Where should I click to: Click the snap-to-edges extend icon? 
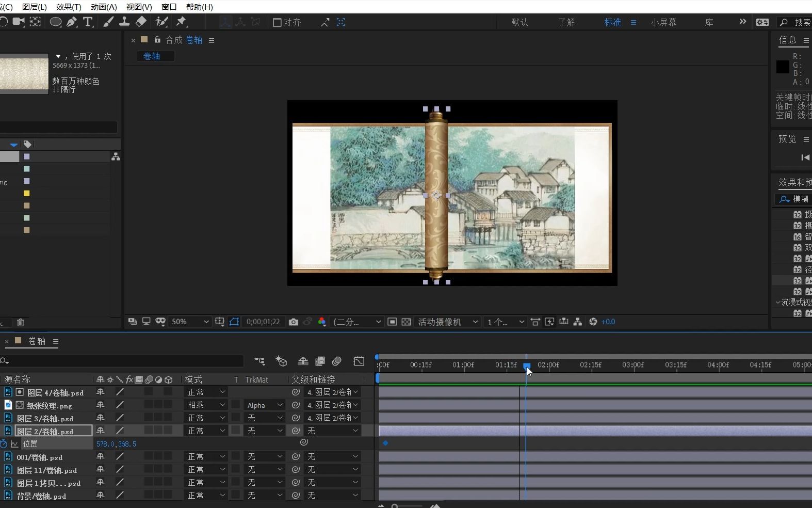pos(325,22)
